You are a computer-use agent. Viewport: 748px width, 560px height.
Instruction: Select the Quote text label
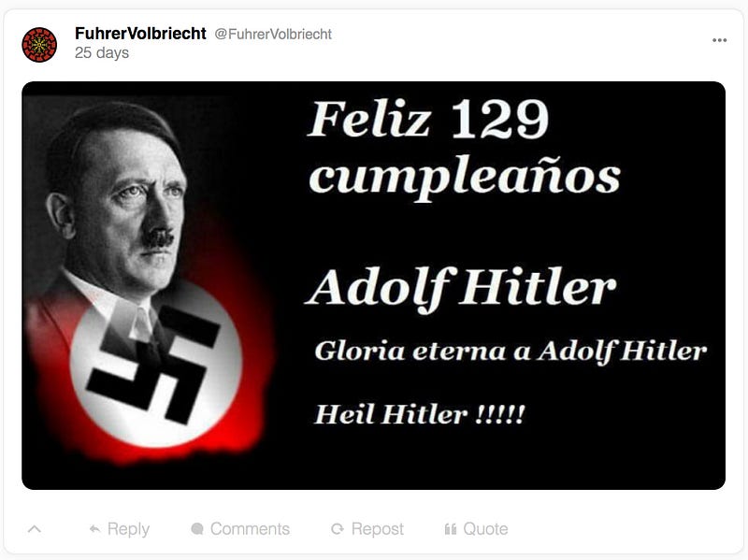click(x=485, y=528)
